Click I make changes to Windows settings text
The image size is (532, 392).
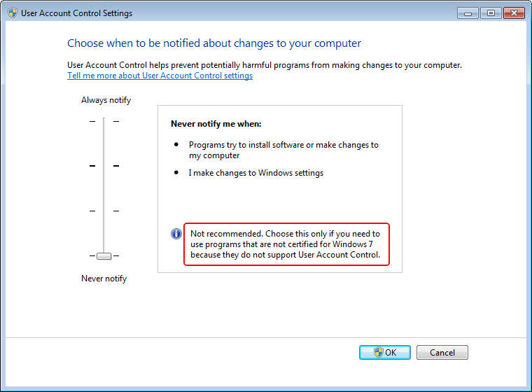coord(255,173)
